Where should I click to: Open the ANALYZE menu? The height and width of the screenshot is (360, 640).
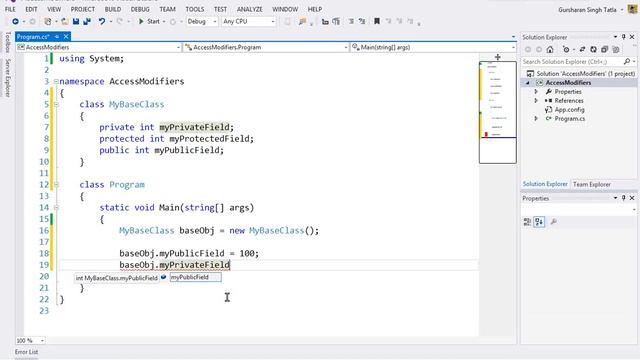[x=250, y=9]
